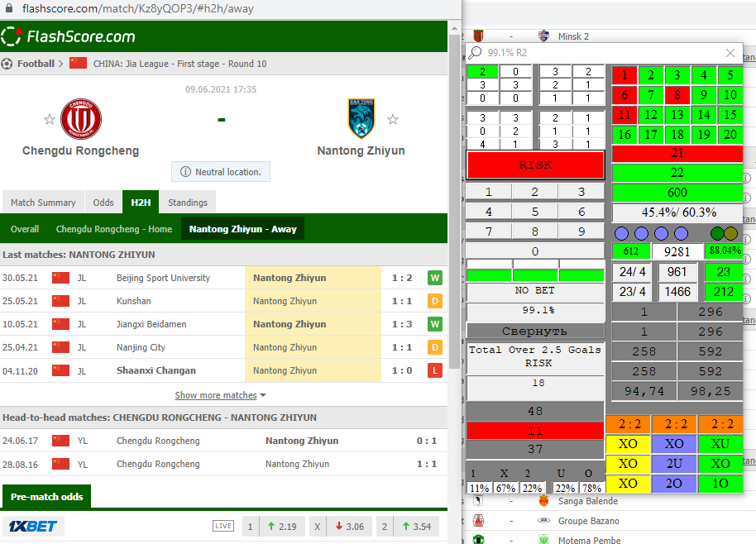This screenshot has width=756, height=544.
Task: Switch to the Standings tab
Action: tap(188, 203)
